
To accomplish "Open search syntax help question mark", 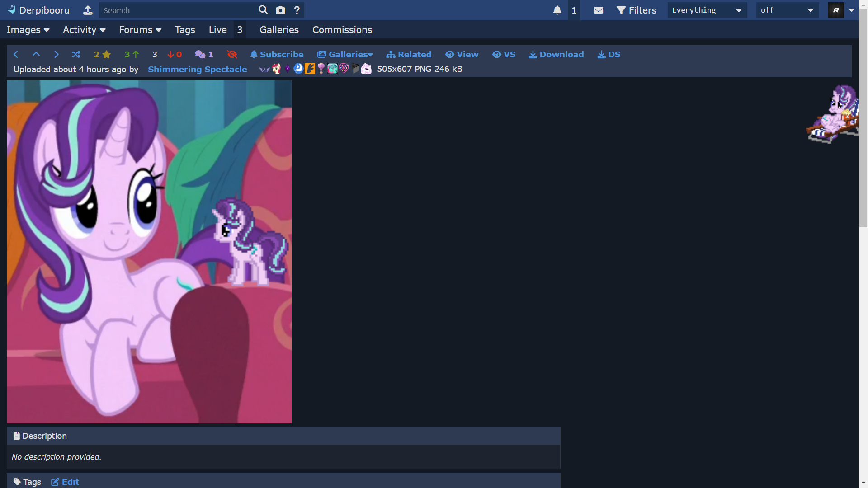I will point(297,10).
